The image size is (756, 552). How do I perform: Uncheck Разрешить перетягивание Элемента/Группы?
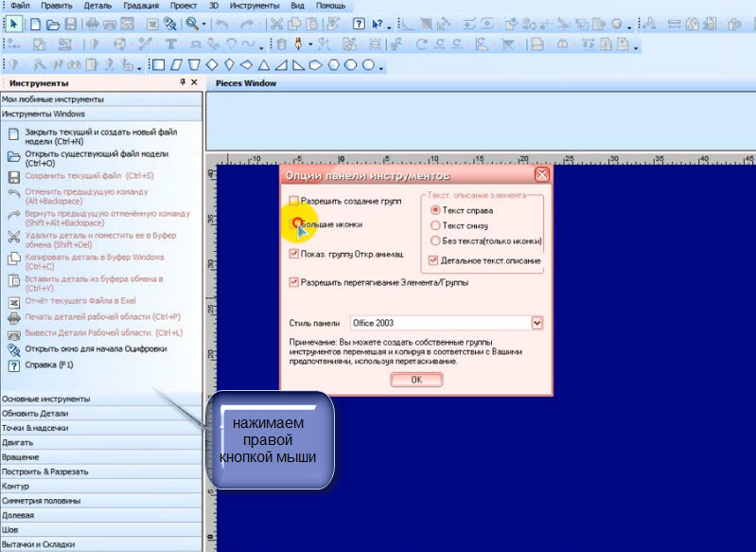pos(293,282)
